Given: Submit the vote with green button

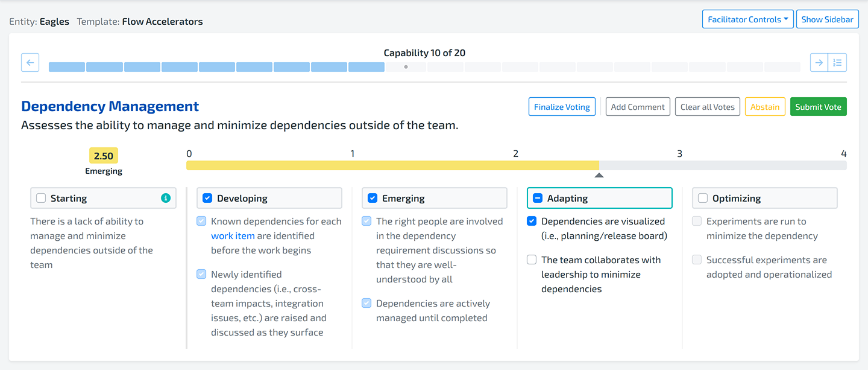Looking at the screenshot, I should [x=818, y=107].
